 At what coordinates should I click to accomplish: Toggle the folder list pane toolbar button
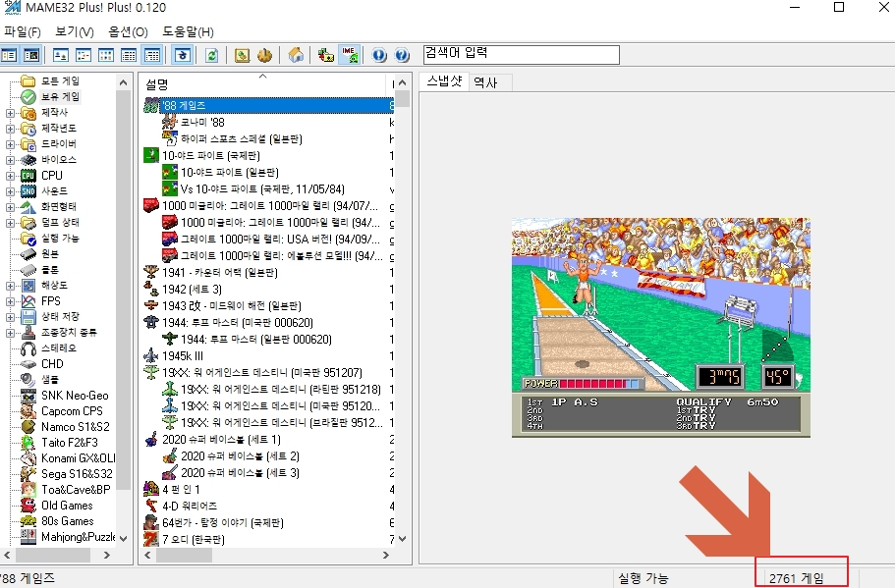[x=9, y=55]
